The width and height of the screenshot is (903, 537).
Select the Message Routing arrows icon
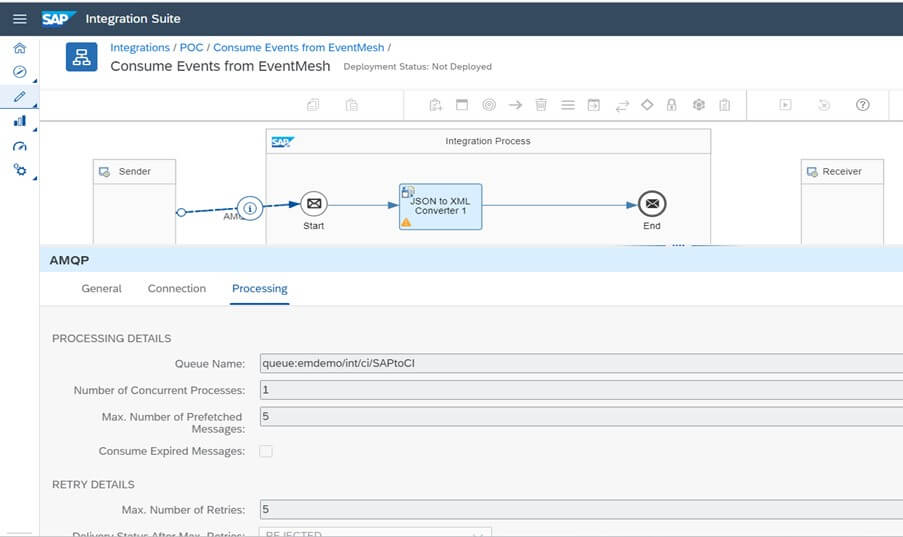click(622, 105)
